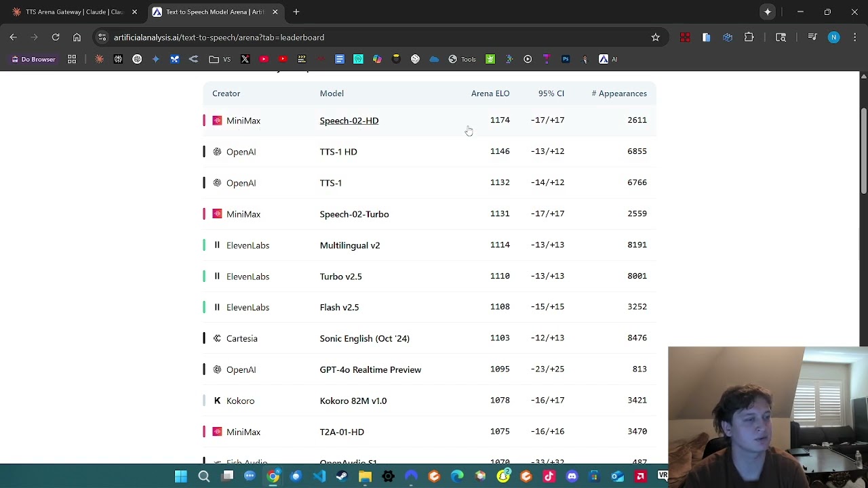Open the VS bookmarks folder
This screenshot has width=868, height=488.
220,59
